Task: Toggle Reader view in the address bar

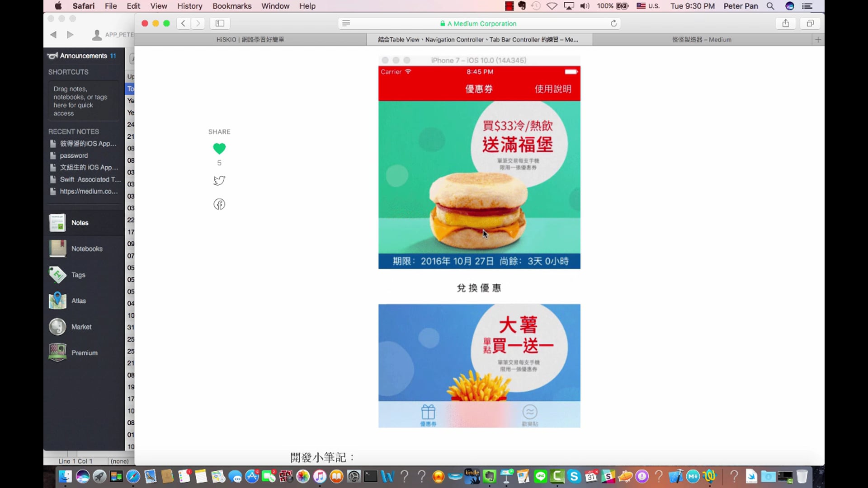Action: coord(346,23)
